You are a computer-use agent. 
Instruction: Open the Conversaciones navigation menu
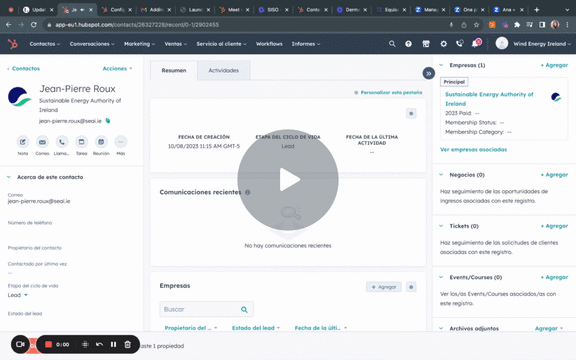92,44
